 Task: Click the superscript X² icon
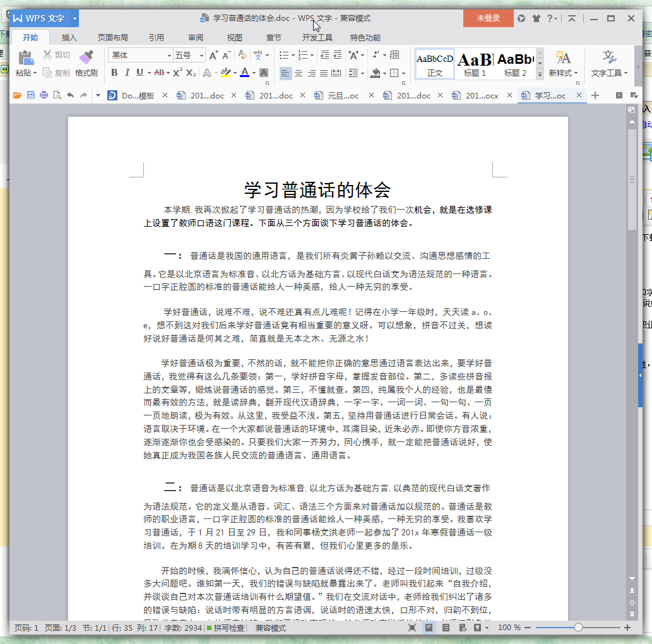tap(178, 73)
